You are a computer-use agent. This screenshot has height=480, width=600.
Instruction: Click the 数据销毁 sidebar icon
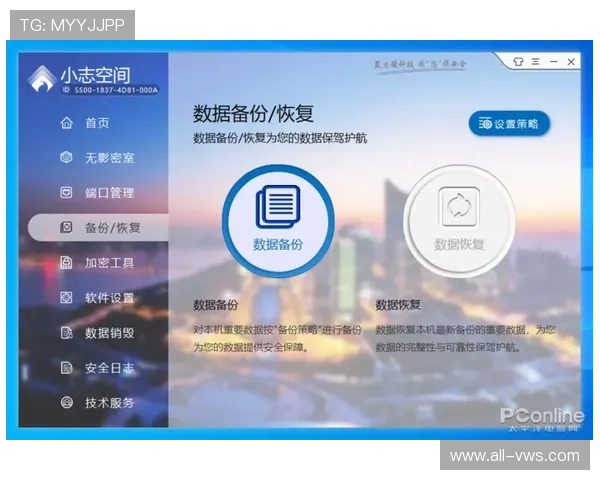(66, 333)
